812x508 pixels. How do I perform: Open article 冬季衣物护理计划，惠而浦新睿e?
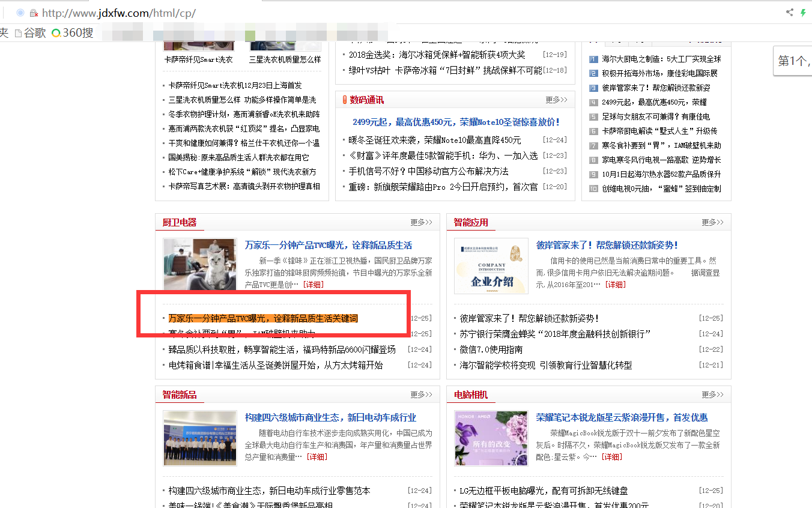click(x=244, y=114)
